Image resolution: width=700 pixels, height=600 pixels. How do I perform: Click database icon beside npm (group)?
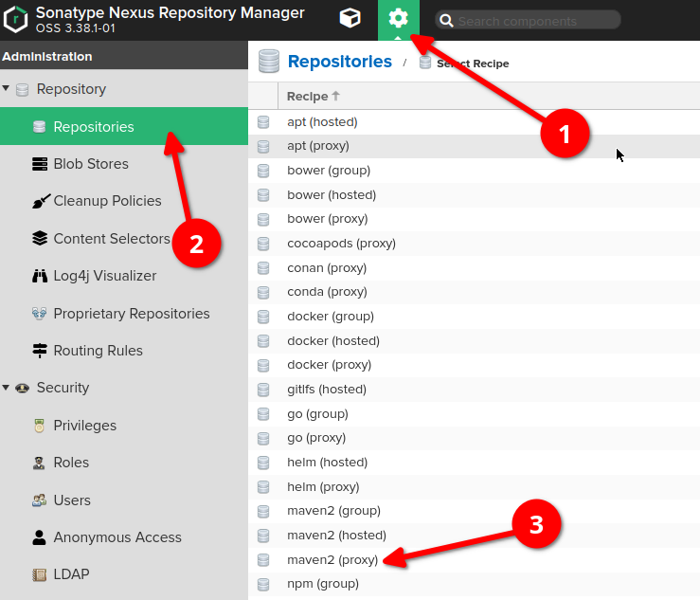[x=263, y=584]
